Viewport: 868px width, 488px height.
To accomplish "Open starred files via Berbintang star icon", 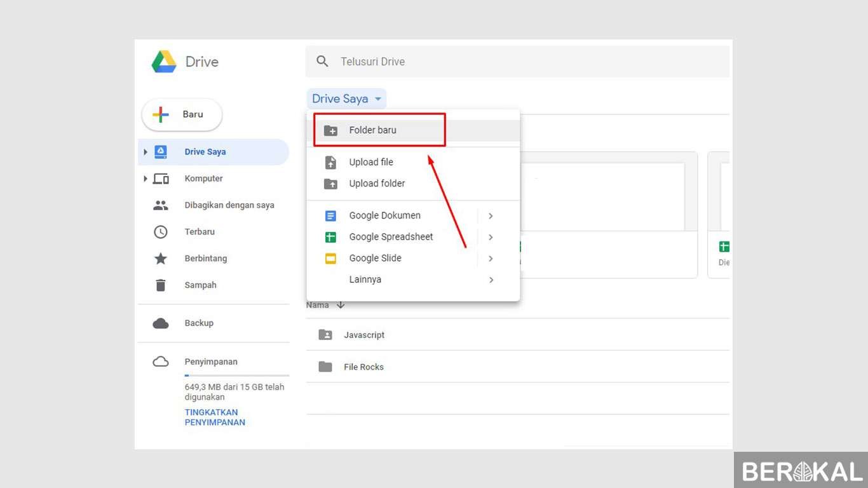I will tap(161, 259).
